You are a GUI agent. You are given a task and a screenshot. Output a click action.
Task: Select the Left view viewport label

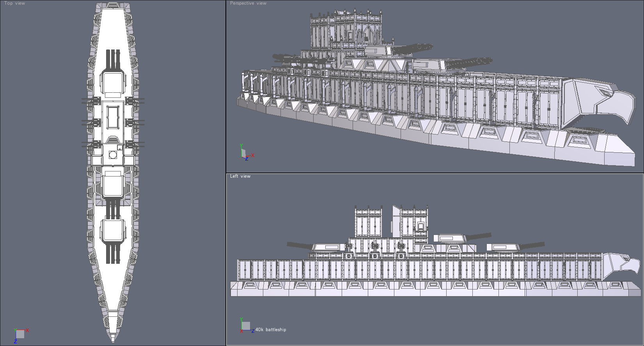pyautogui.click(x=240, y=176)
